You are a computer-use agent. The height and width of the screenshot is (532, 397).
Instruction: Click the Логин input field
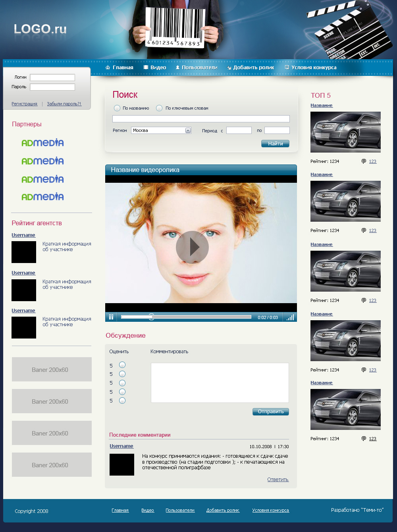[x=52, y=77]
